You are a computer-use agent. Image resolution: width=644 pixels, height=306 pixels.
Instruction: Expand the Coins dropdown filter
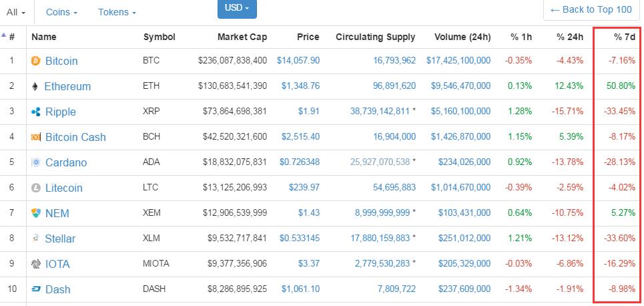61,12
